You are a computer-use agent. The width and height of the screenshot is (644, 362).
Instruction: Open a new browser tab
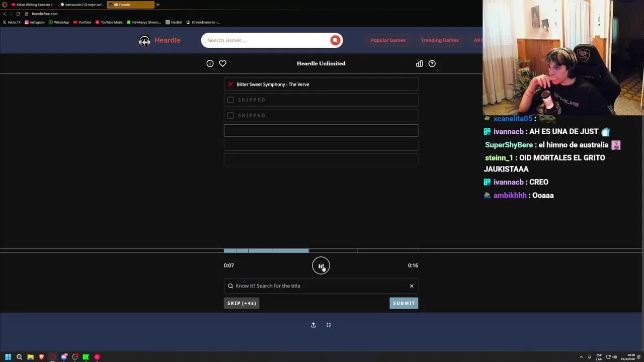(157, 5)
